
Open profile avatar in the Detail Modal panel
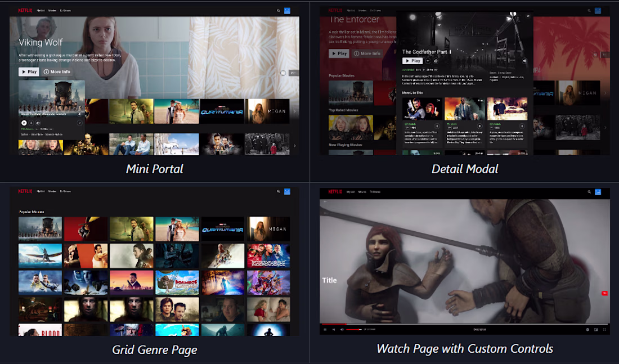pos(598,11)
